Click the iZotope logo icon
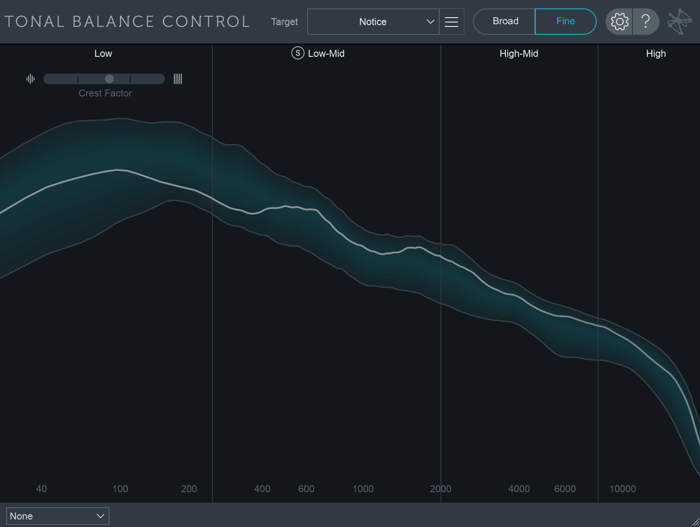Viewport: 700px width, 527px height. [680, 21]
